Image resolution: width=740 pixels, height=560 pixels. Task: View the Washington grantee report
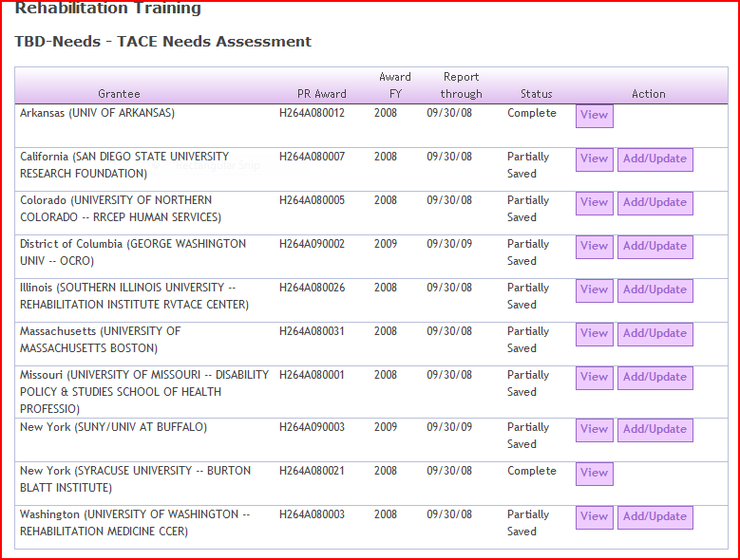coord(594,517)
